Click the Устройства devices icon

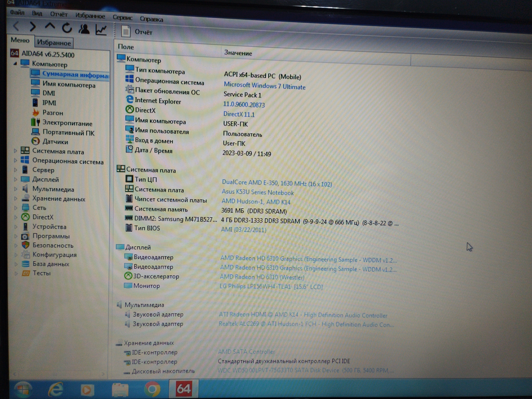pyautogui.click(x=25, y=227)
